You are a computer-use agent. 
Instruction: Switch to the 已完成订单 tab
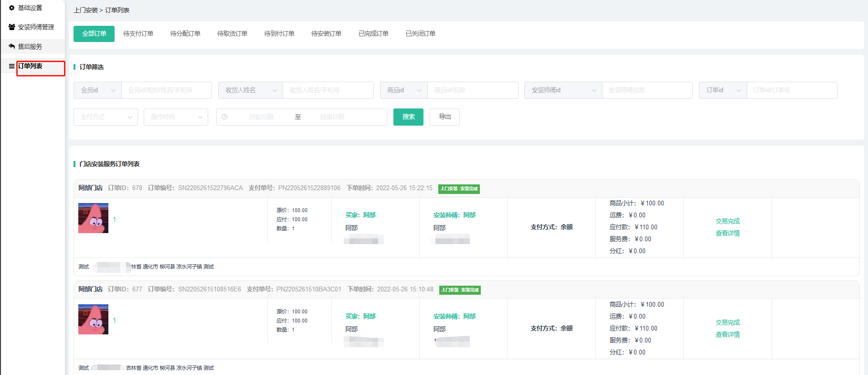pos(373,34)
